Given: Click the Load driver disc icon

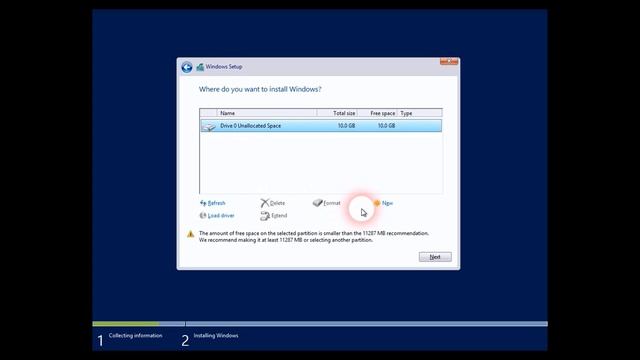Looking at the screenshot, I should (x=203, y=216).
